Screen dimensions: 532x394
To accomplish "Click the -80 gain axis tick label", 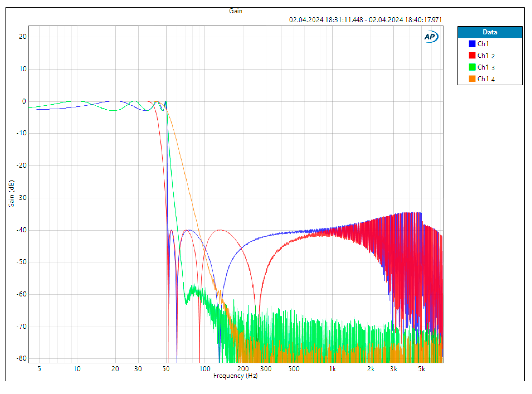I will (21, 358).
